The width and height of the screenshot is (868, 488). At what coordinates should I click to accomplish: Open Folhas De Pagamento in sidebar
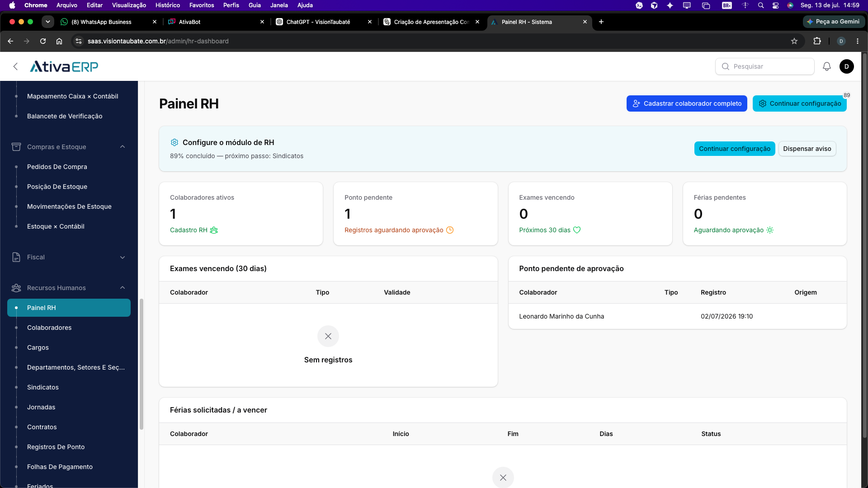(69, 467)
